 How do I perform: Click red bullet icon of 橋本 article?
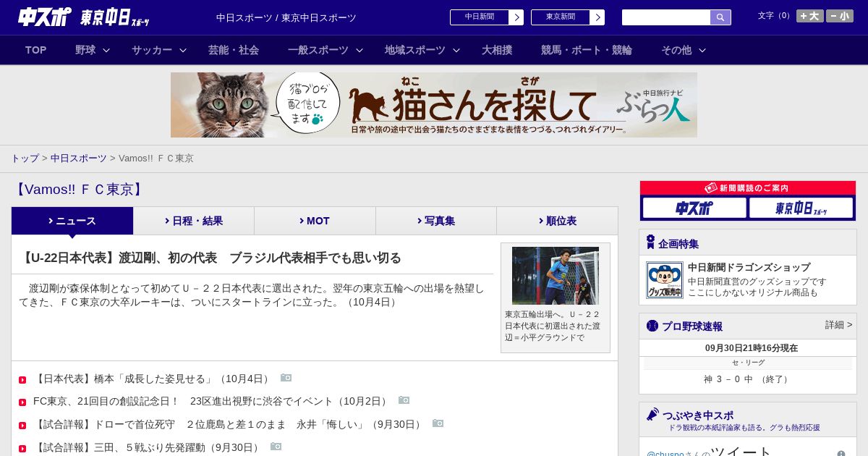pyautogui.click(x=22, y=380)
